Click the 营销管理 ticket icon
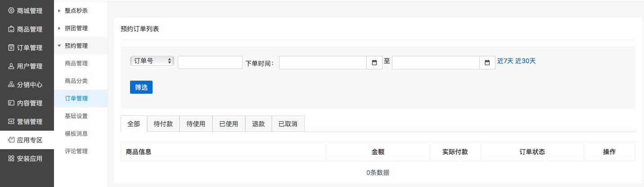Screen dimensions: 644x187 point(11,121)
